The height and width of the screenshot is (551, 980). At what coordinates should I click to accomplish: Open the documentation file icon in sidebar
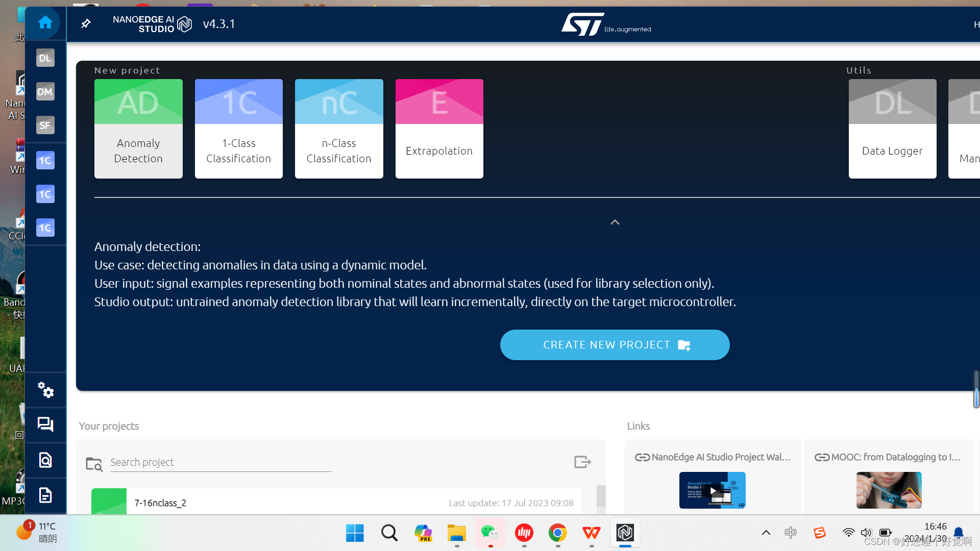tap(45, 495)
